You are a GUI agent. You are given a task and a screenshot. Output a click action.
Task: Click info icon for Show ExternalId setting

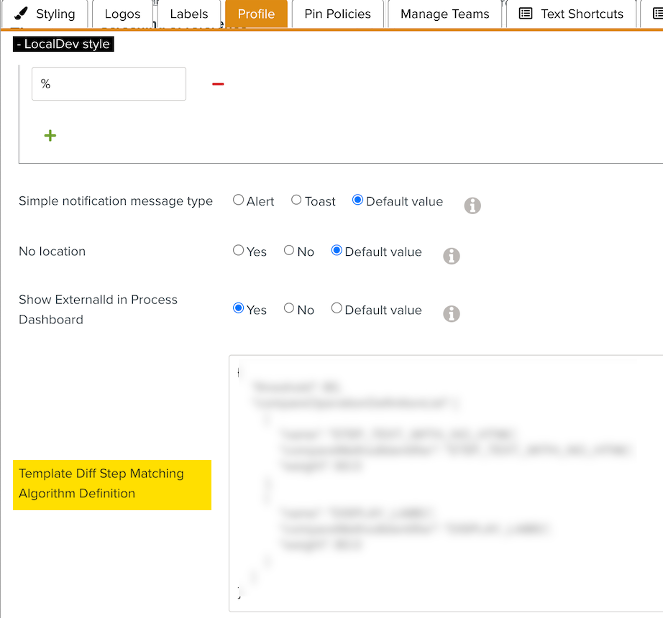(x=451, y=314)
